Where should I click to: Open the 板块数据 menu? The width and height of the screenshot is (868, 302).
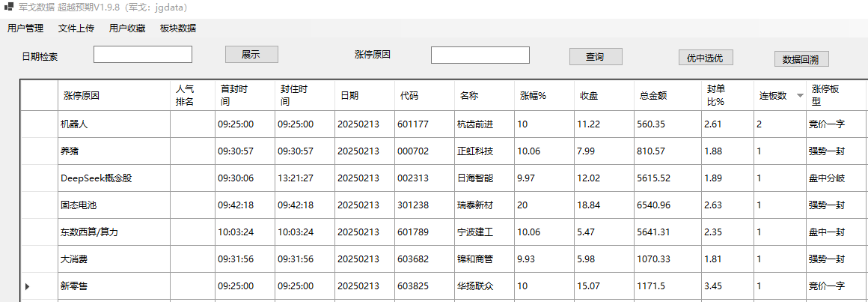point(177,28)
